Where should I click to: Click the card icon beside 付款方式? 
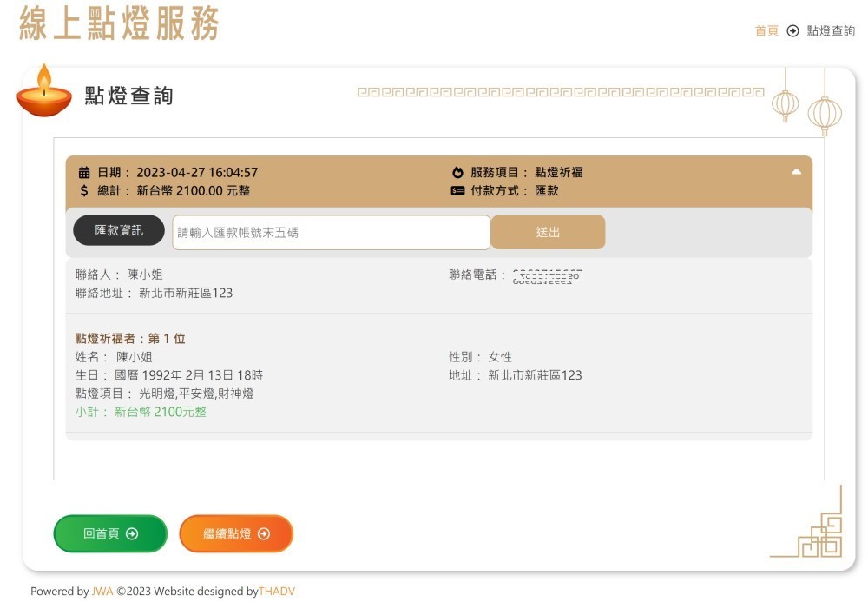(458, 191)
